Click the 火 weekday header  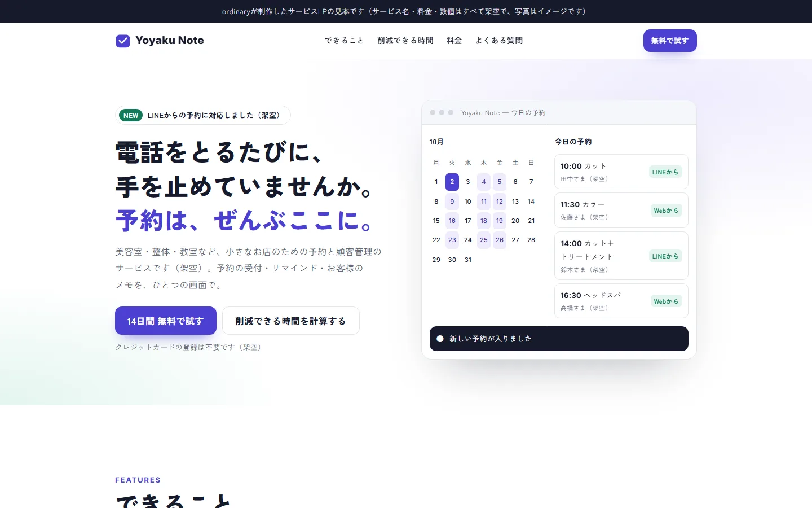(452, 163)
